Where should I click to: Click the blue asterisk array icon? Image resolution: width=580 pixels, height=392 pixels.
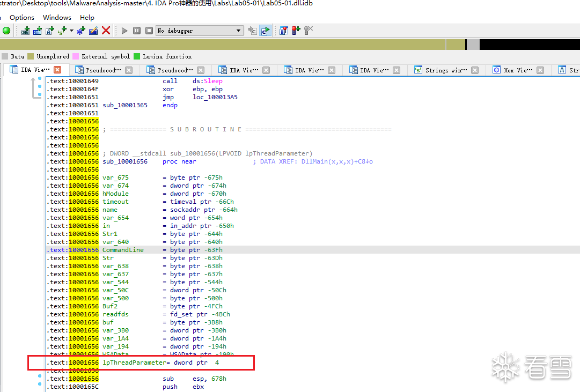coord(81,31)
